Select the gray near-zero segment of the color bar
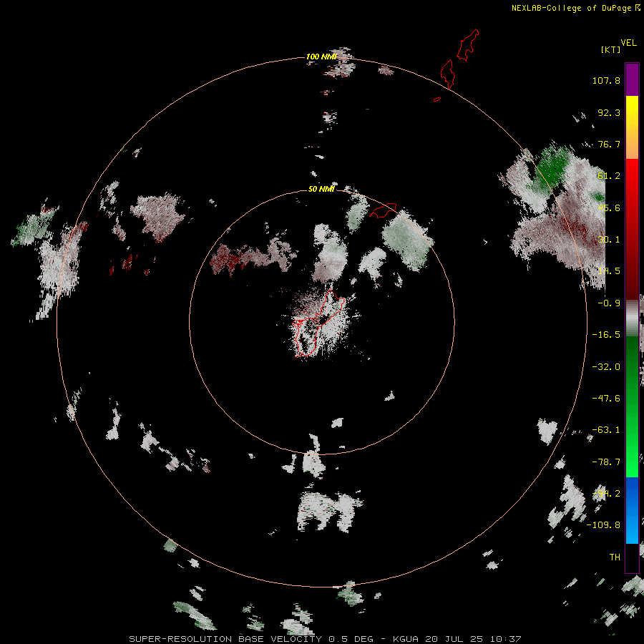This screenshot has height=644, width=644. 632,318
